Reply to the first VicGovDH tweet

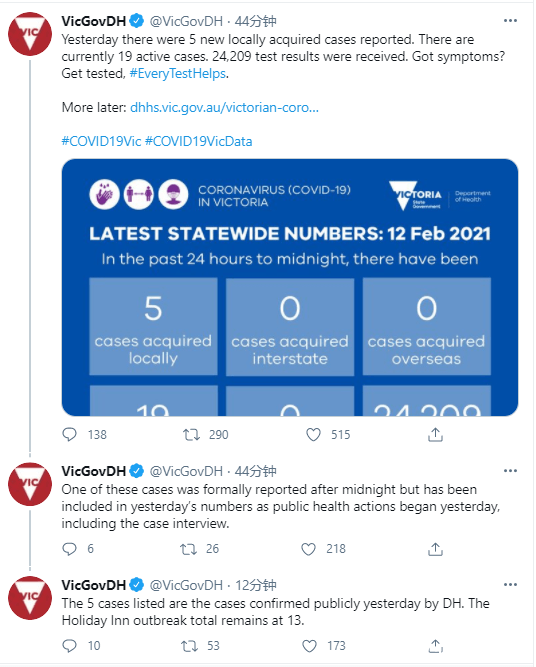click(70, 434)
